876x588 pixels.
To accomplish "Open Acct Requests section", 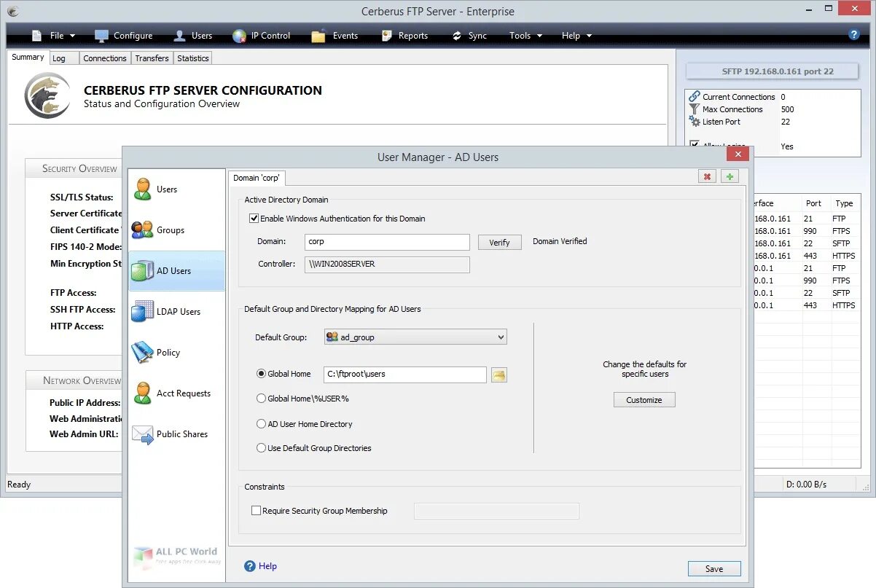I will 176,393.
